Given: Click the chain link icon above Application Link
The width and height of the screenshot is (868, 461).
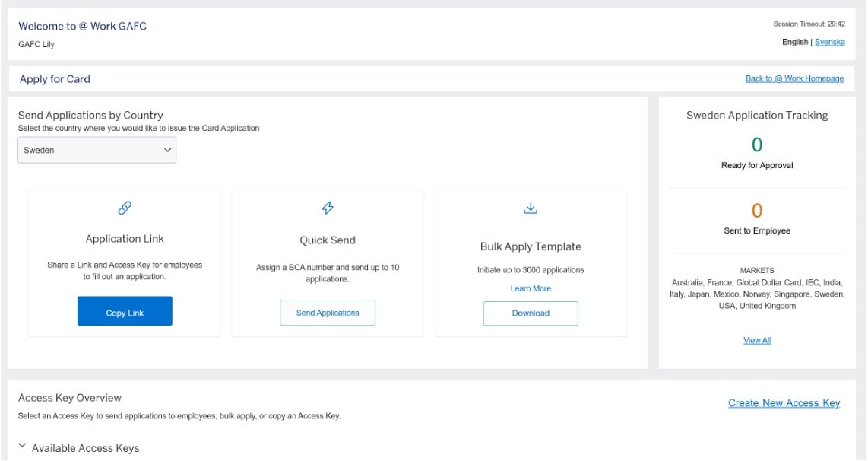Looking at the screenshot, I should (x=125, y=208).
